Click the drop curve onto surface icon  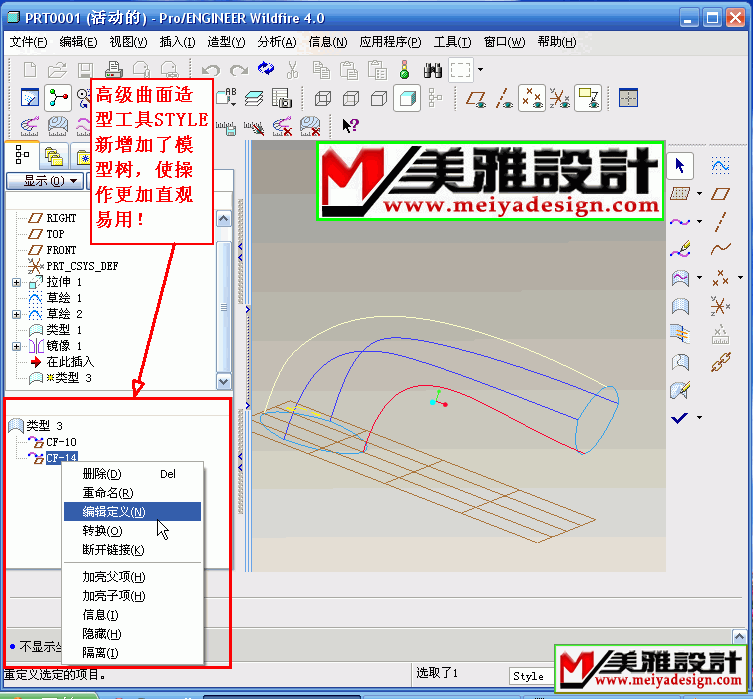[x=680, y=277]
